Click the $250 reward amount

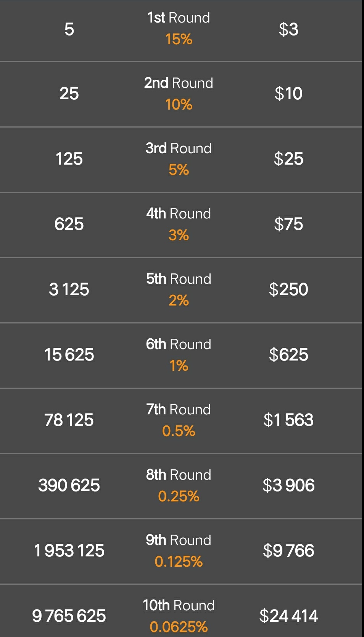tap(288, 289)
